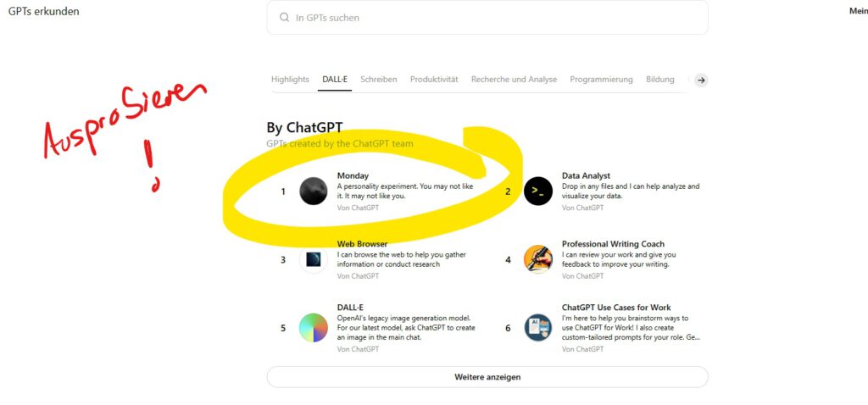The height and width of the screenshot is (405, 868).
Task: Open the Data Analyst title link
Action: click(586, 176)
